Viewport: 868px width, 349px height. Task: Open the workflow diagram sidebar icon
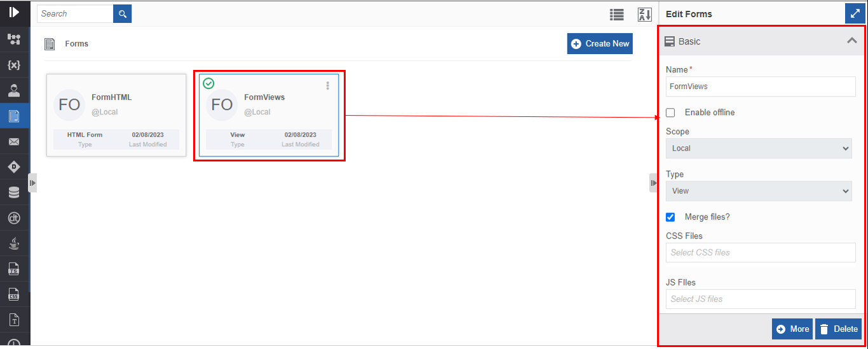coord(14,39)
